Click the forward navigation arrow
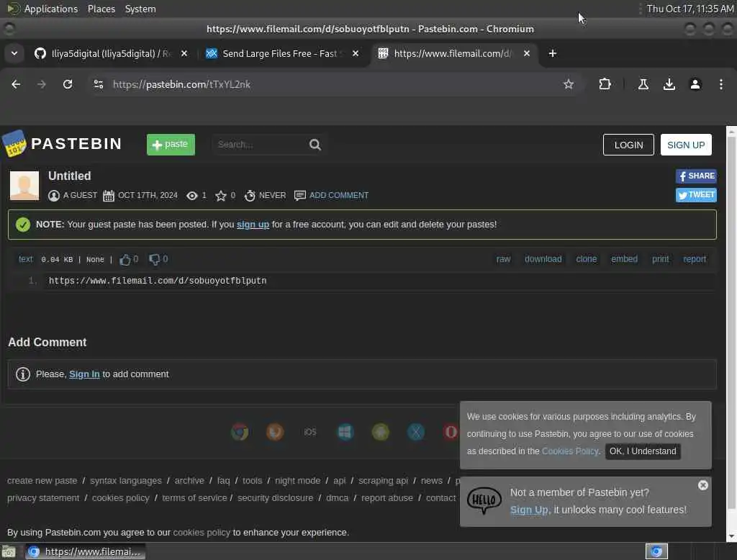The height and width of the screenshot is (560, 737). (x=42, y=84)
